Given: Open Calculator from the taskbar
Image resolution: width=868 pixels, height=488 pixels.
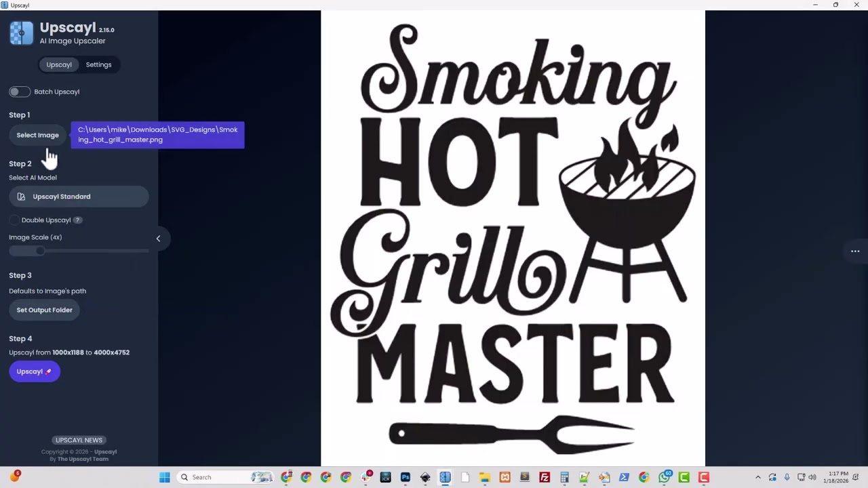Looking at the screenshot, I should [x=564, y=477].
